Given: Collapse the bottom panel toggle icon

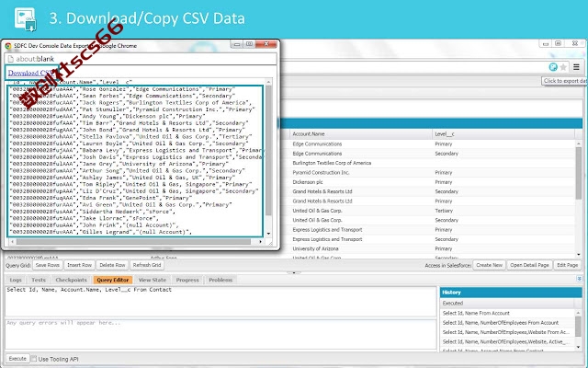Looking at the screenshot, I should pyautogui.click(x=579, y=279).
